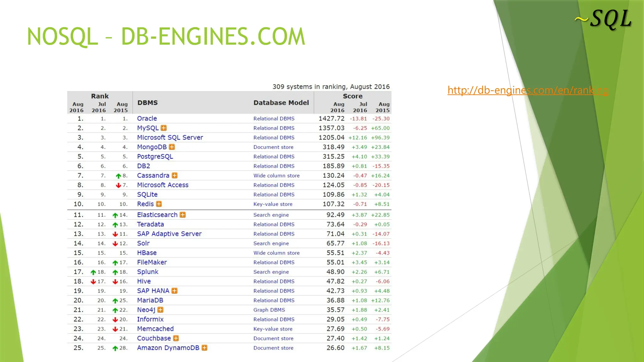Open the FileMaker link
The height and width of the screenshot is (362, 644).
click(x=152, y=262)
